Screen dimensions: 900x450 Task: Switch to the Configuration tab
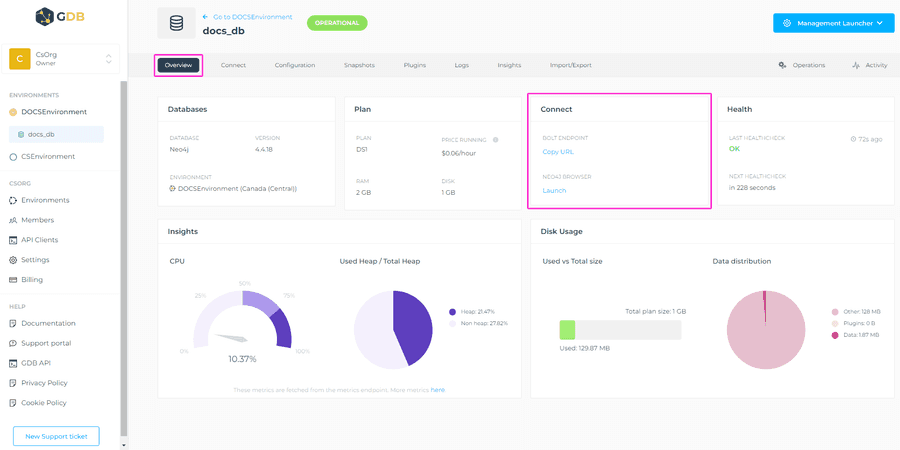pyautogui.click(x=294, y=65)
